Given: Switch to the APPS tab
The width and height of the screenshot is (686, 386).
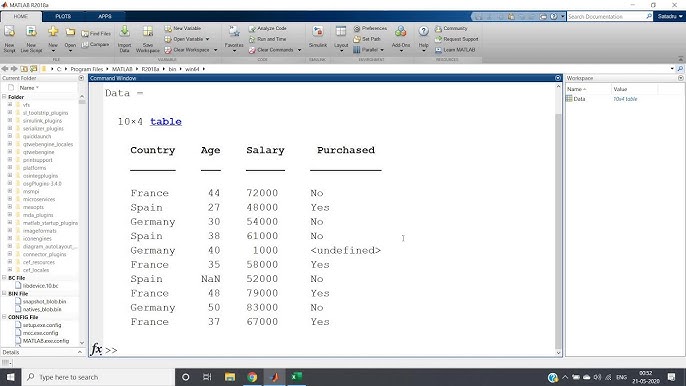Looking at the screenshot, I should (105, 16).
